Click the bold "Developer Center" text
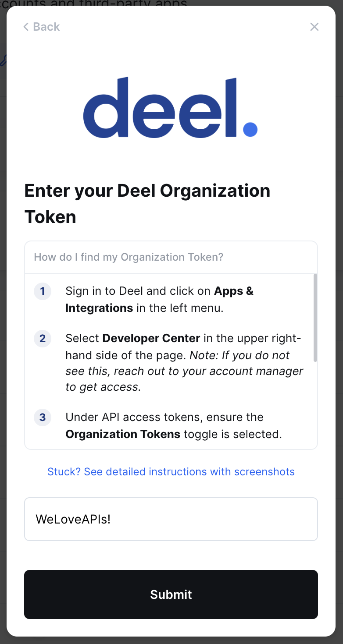 click(151, 339)
